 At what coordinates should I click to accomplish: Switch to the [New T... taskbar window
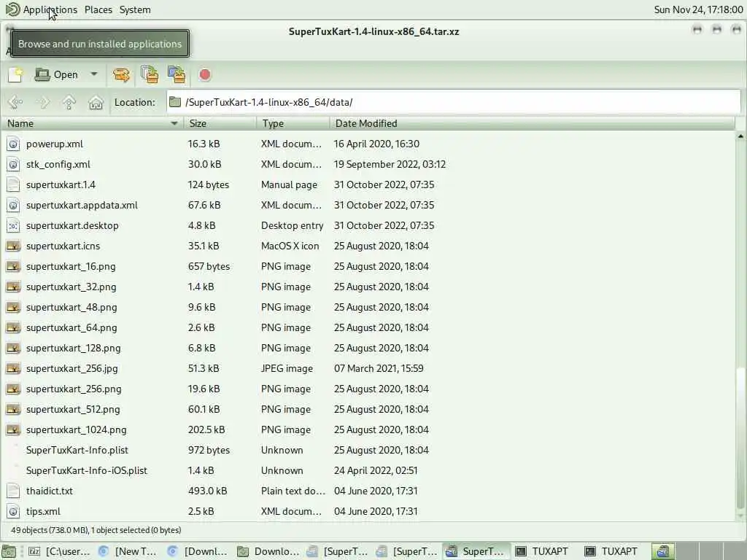(128, 551)
